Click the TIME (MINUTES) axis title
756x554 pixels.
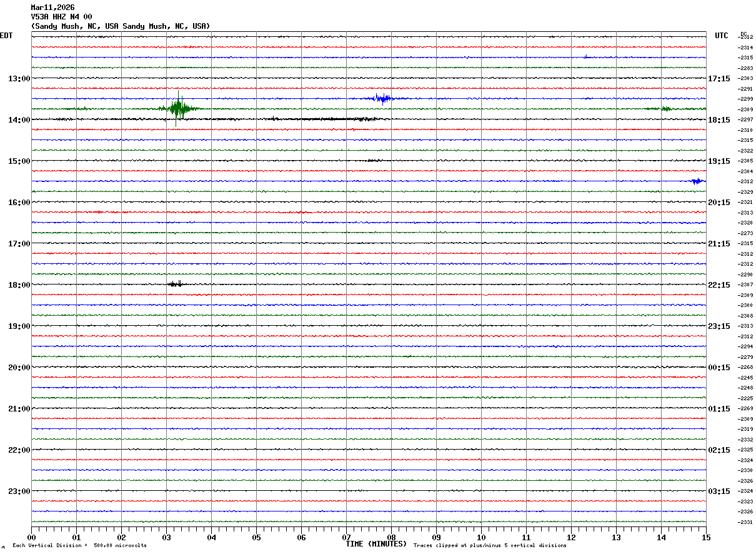[376, 544]
